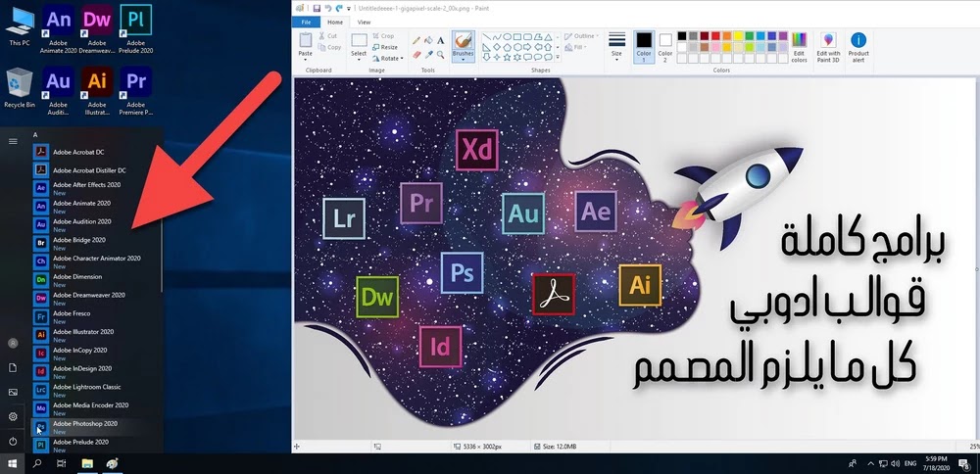The width and height of the screenshot is (980, 474).
Task: Choose the Oval shape in Shapes gallery
Action: [508, 37]
